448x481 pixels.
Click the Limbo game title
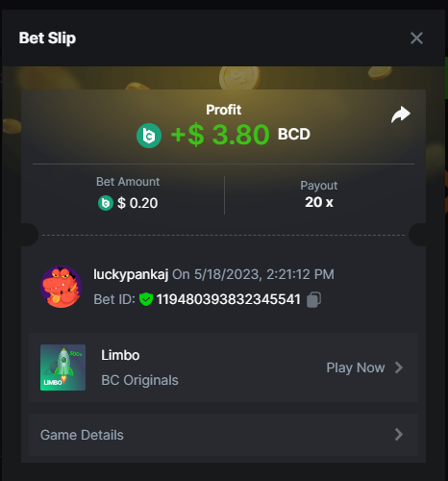click(120, 355)
